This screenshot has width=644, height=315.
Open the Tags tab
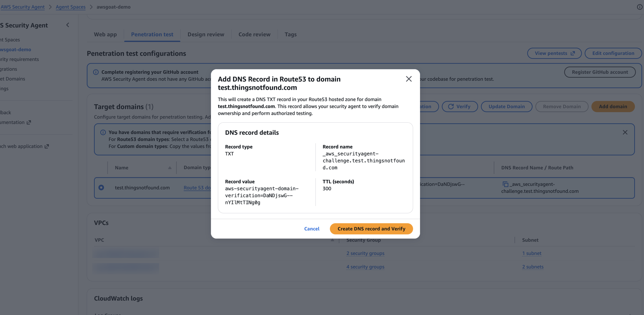[291, 34]
